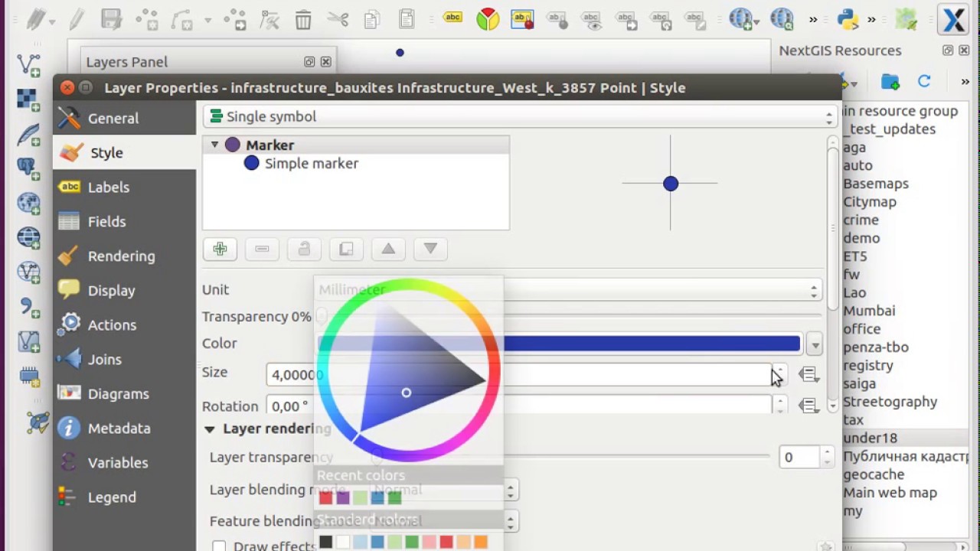Image resolution: width=980 pixels, height=551 pixels.
Task: Go to the Legend tab
Action: click(125, 497)
